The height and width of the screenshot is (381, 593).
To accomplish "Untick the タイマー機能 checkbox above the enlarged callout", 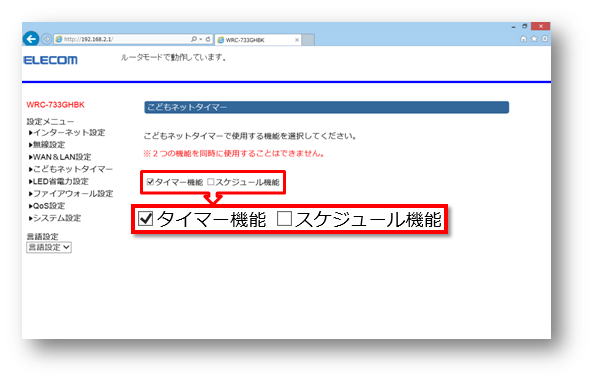I will 150,182.
